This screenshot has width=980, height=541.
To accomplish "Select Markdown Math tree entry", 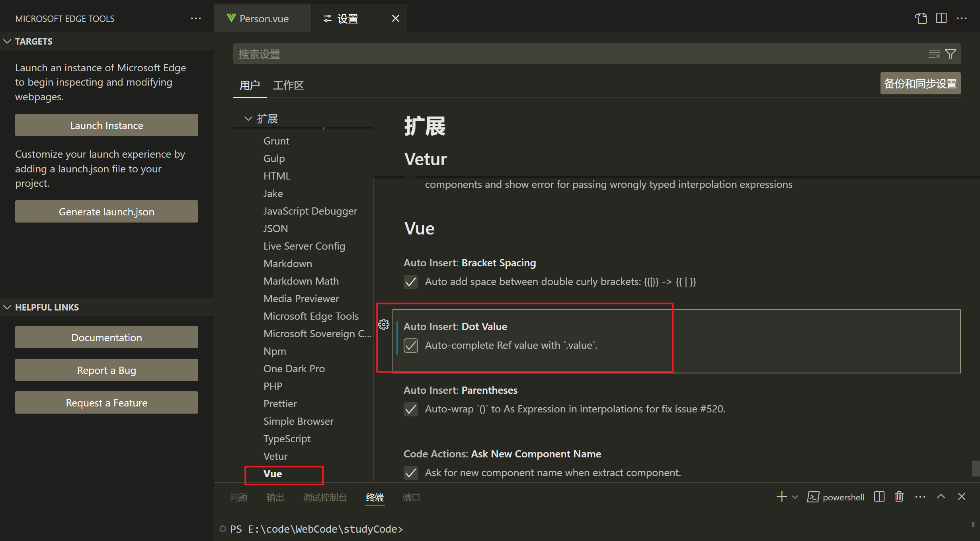I will [x=301, y=281].
